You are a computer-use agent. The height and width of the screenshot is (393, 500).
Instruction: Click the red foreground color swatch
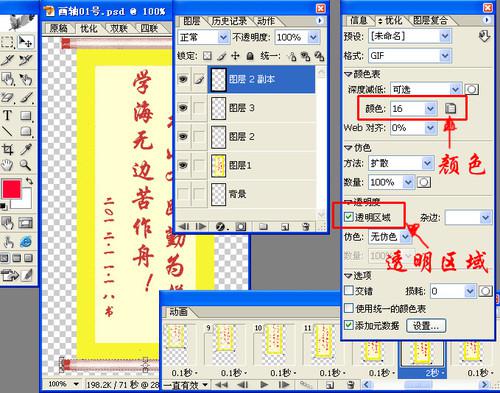coord(12,189)
